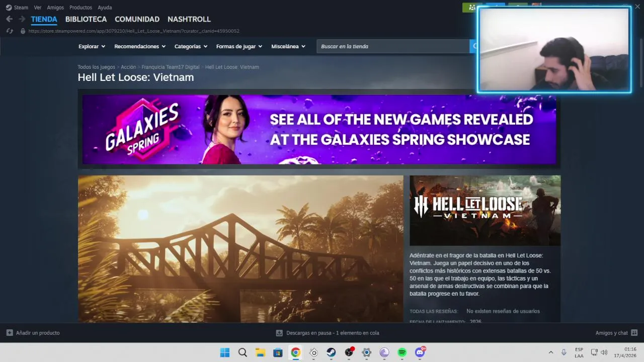Image resolution: width=644 pixels, height=362 pixels.
Task: Open Amigos y chat
Action: [611, 333]
